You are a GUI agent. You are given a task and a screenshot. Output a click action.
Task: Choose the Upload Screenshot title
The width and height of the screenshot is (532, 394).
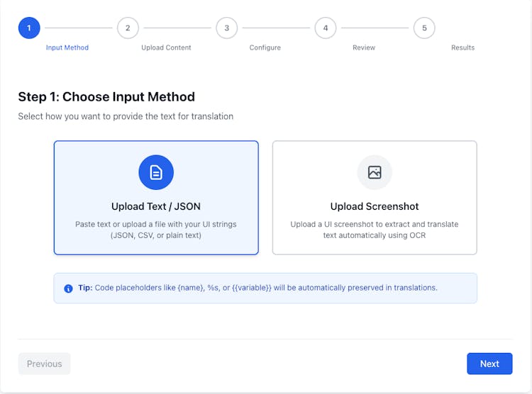click(x=375, y=206)
